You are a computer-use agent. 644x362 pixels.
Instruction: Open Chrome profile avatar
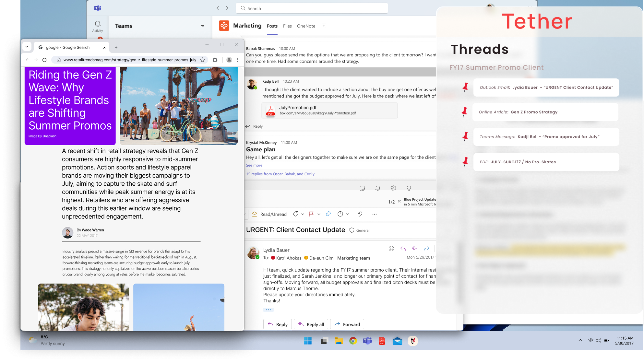[x=229, y=60]
